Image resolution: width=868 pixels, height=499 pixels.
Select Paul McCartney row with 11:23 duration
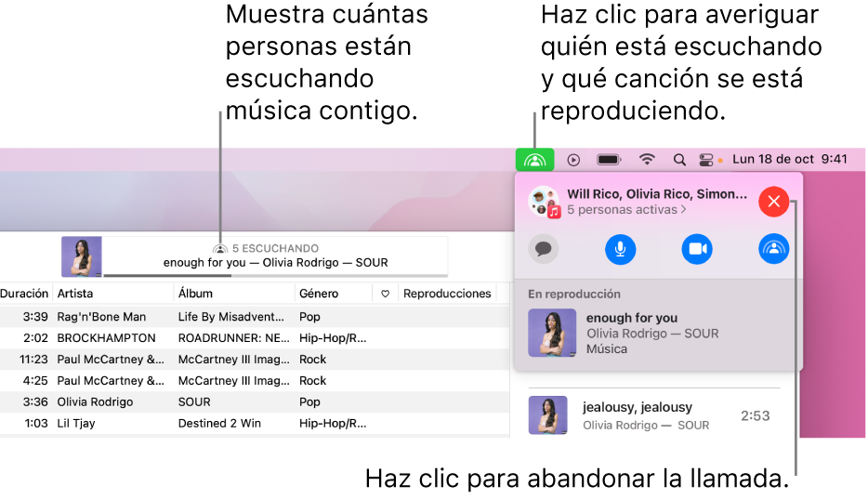pyautogui.click(x=255, y=360)
